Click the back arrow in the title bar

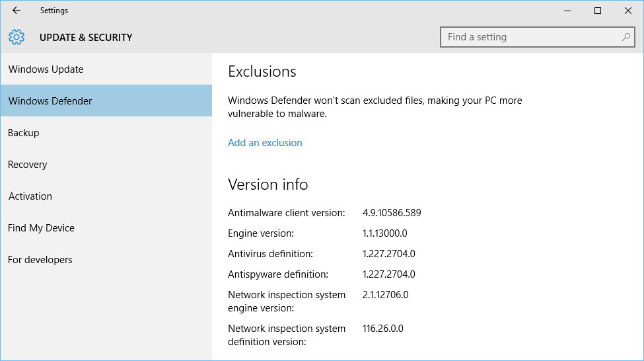click(17, 11)
